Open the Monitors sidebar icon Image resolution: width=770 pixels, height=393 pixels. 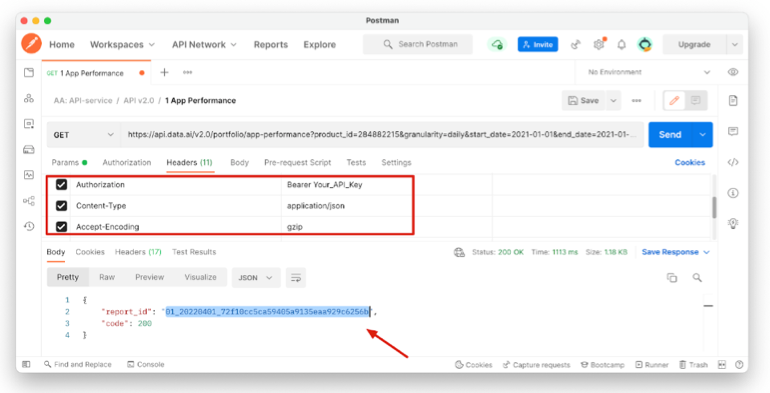click(29, 175)
